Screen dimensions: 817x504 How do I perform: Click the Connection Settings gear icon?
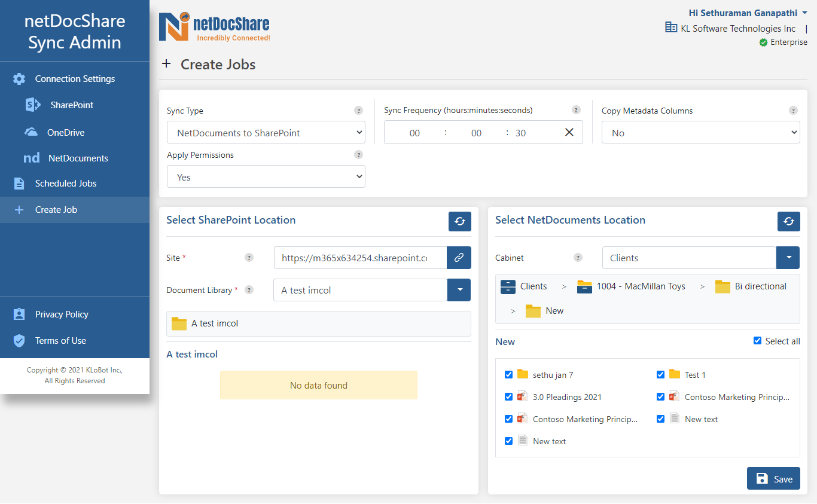click(x=19, y=79)
